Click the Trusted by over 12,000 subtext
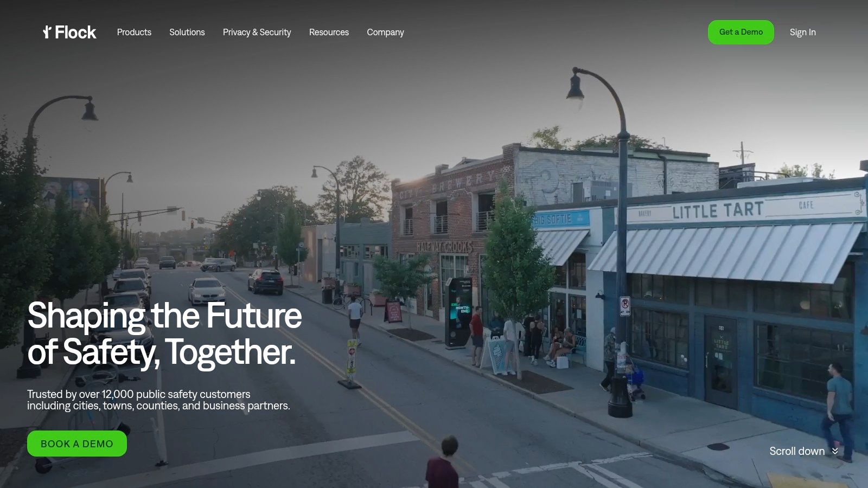 pyautogui.click(x=158, y=400)
